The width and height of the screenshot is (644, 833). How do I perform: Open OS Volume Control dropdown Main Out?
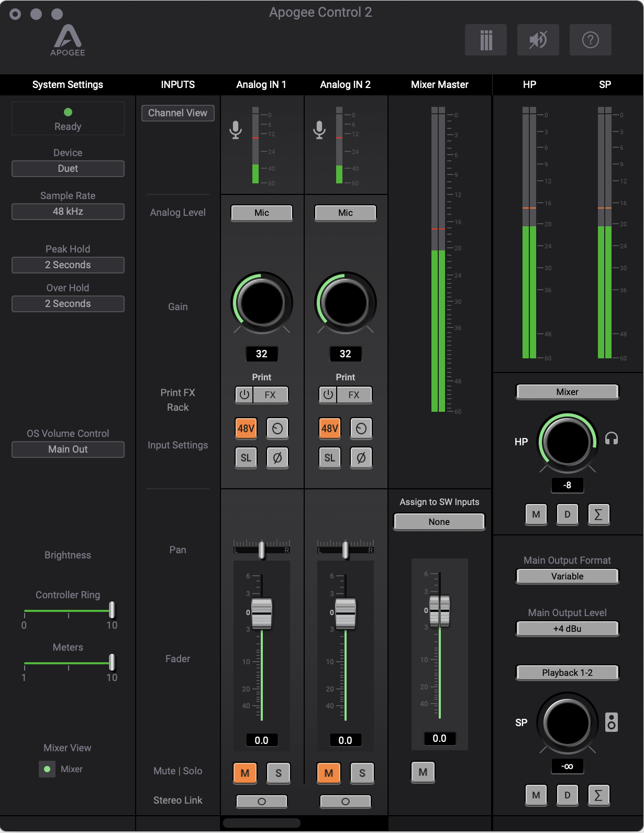pos(68,450)
